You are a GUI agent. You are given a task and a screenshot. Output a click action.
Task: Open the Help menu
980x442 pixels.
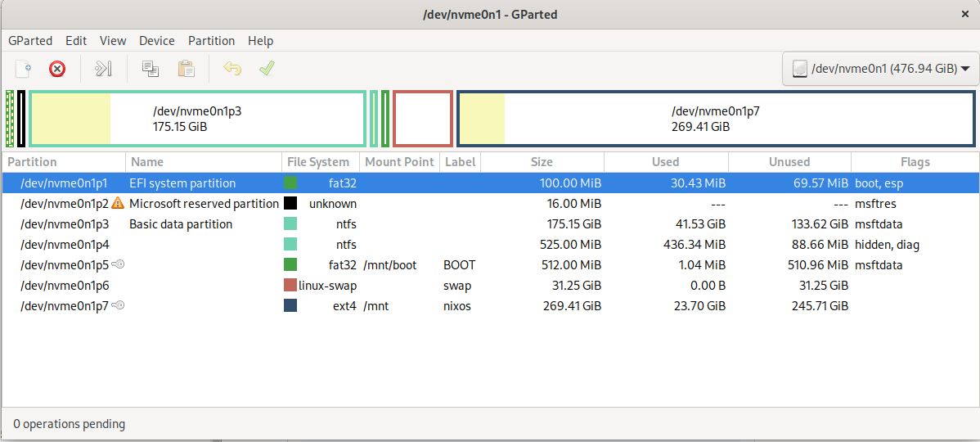click(x=261, y=41)
